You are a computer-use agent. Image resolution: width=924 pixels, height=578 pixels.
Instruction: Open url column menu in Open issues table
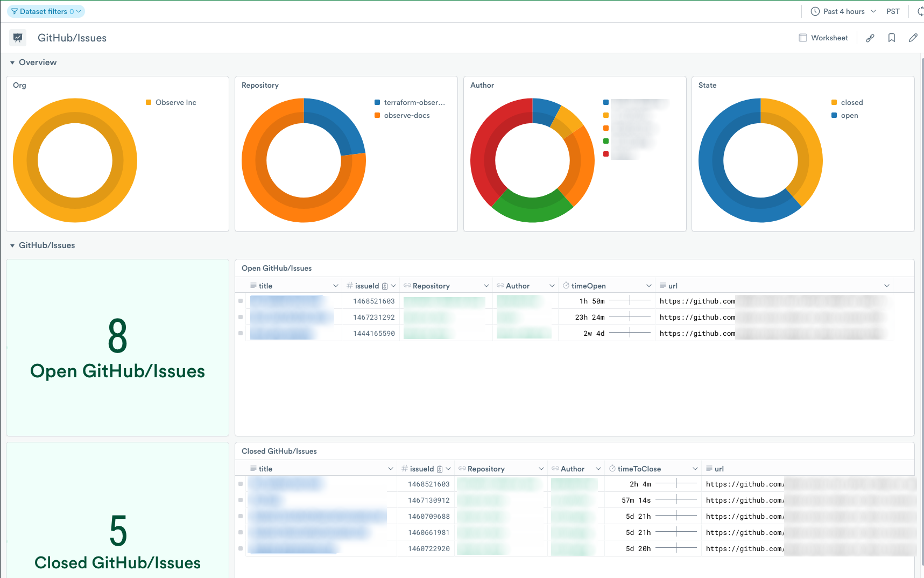(x=887, y=286)
